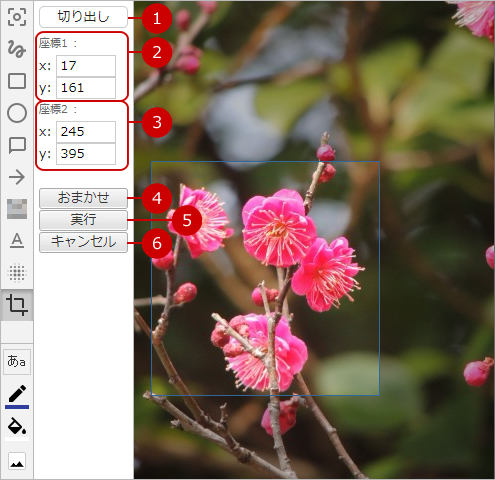Screen dimensions: 495x480
Task: Select the rectangle shape tool
Action: tap(17, 81)
